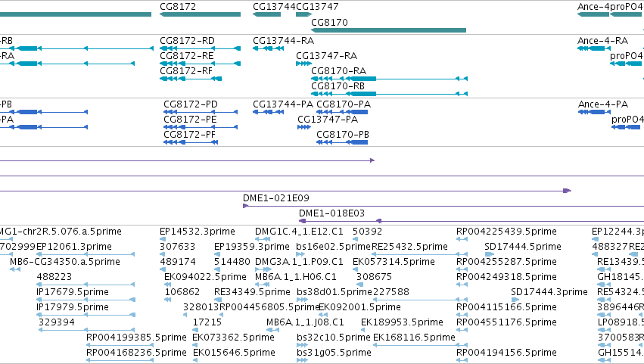Select the Ance-4-PA protein feature
The width and height of the screenshot is (644, 364).
tap(594, 112)
